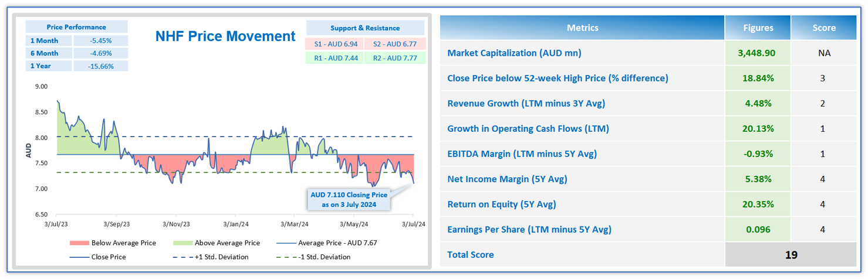Image resolution: width=868 pixels, height=279 pixels.
Task: Select the -0.93% EBITDA margin figure
Action: pos(757,154)
